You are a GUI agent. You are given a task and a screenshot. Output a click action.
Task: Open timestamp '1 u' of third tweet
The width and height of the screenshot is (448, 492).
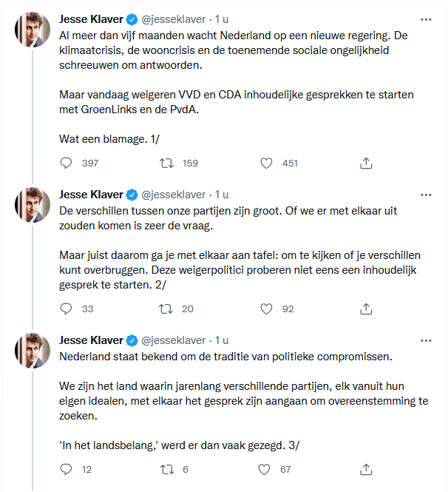pos(222,341)
